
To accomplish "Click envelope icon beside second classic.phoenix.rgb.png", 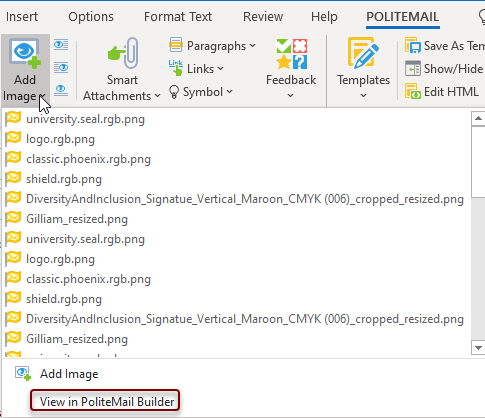I will coord(13,278).
